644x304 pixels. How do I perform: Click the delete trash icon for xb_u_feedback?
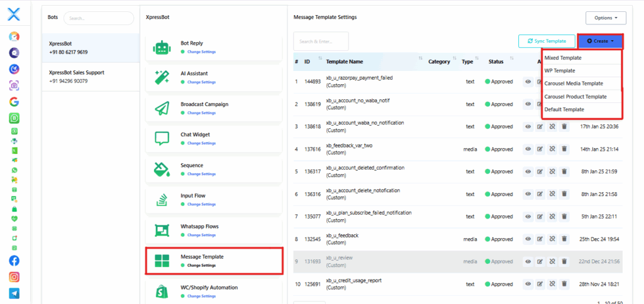564,239
